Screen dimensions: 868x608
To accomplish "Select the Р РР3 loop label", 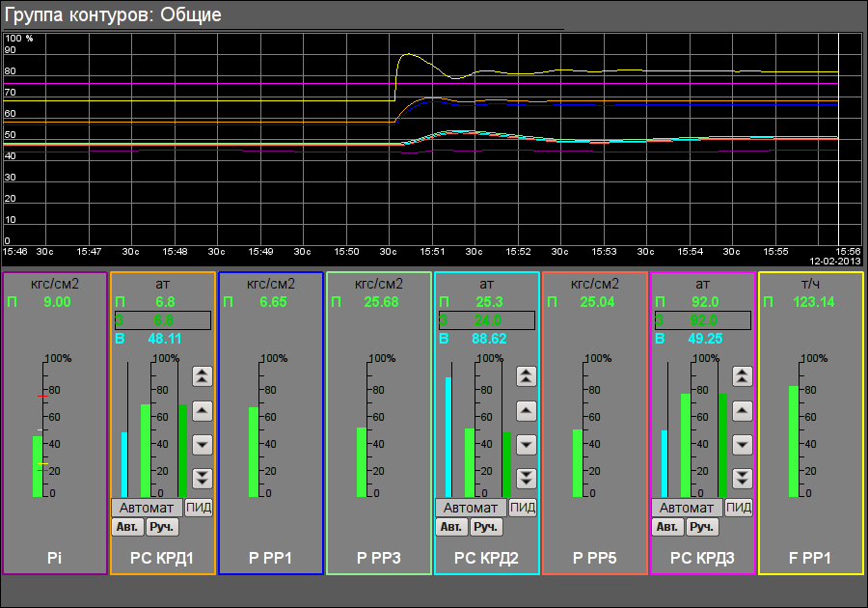I will pyautogui.click(x=379, y=558).
